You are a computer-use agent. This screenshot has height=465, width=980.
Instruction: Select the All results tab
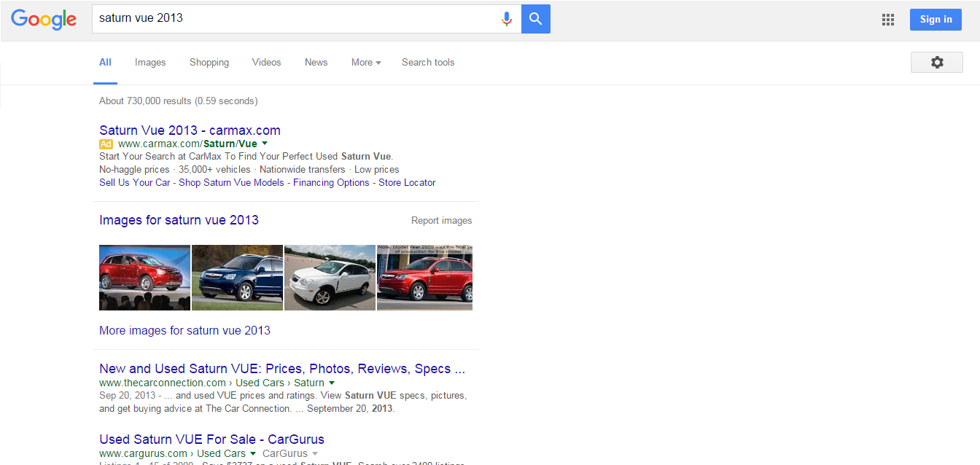click(x=105, y=63)
